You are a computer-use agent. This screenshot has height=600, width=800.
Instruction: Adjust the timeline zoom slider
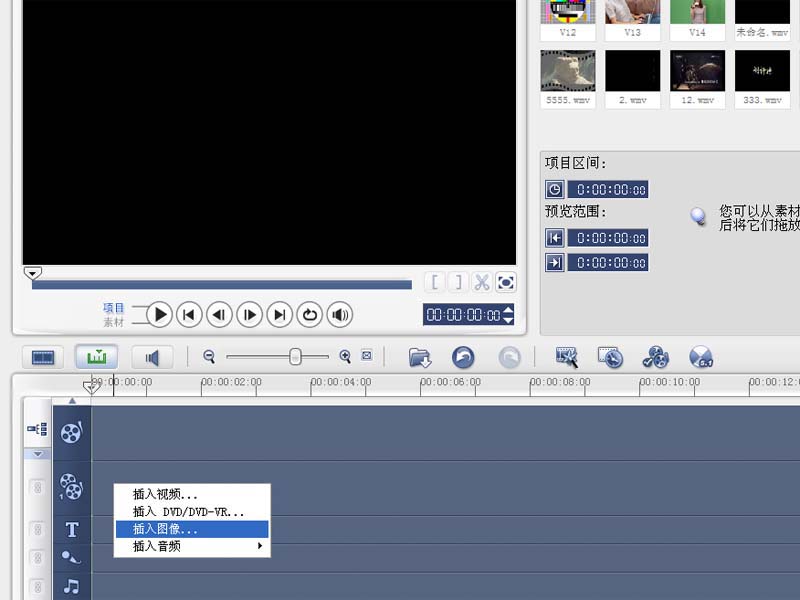coord(295,357)
